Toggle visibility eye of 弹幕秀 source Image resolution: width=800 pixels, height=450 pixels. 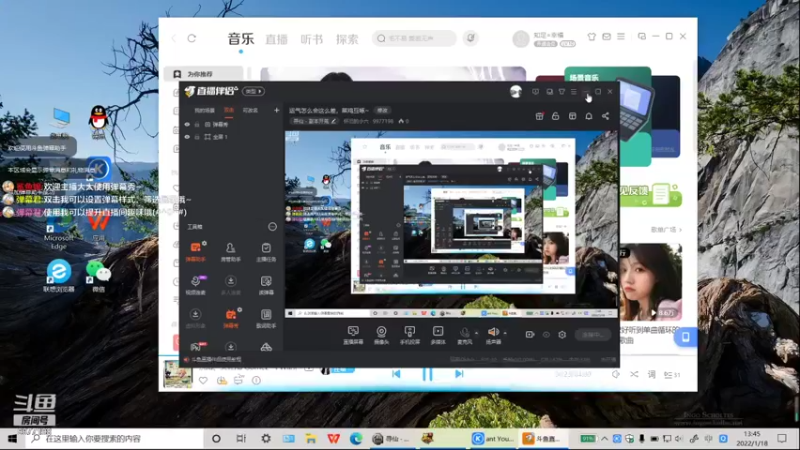[x=187, y=124]
